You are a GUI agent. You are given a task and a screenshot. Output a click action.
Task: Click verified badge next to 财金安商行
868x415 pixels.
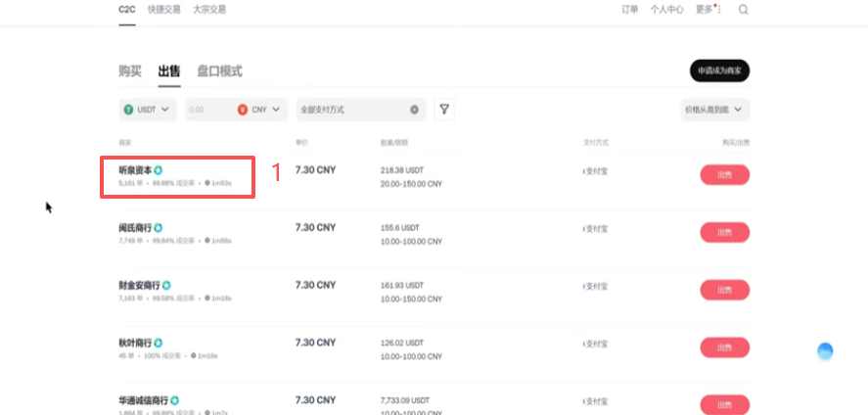point(166,285)
